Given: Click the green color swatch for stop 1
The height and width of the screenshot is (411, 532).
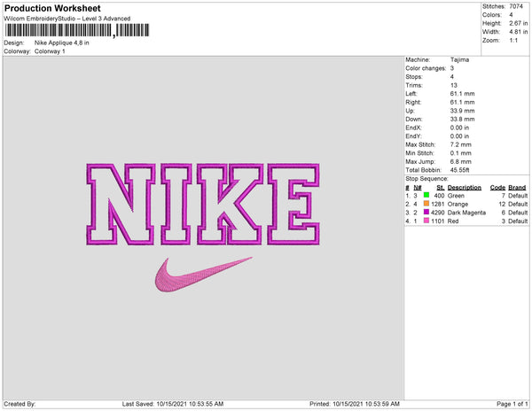Looking at the screenshot, I should pos(426,195).
